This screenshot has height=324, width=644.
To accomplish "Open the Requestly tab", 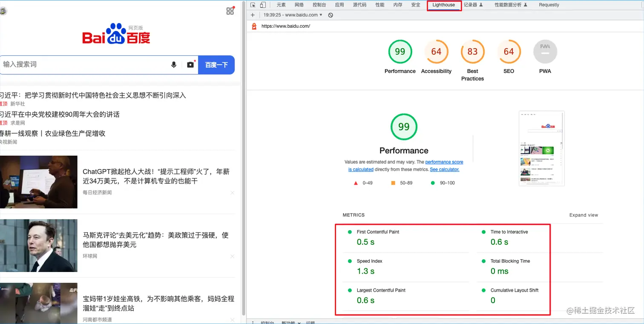I will coord(549,5).
